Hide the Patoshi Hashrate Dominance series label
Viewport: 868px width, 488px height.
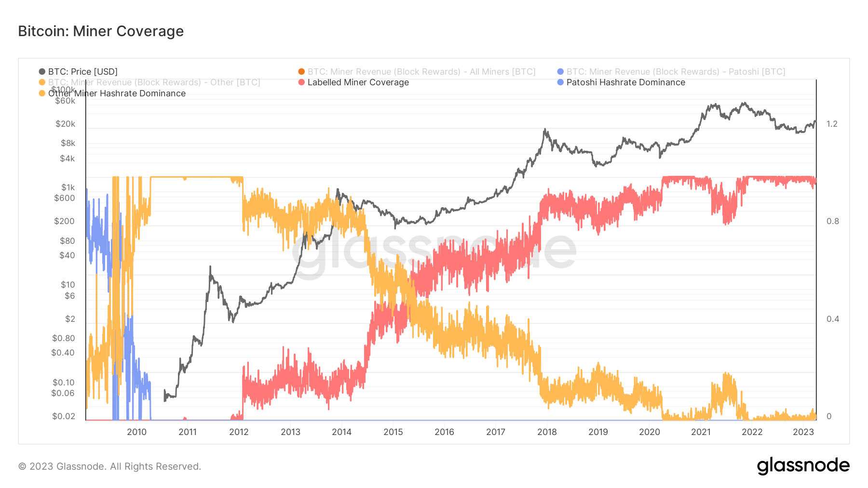pos(625,82)
